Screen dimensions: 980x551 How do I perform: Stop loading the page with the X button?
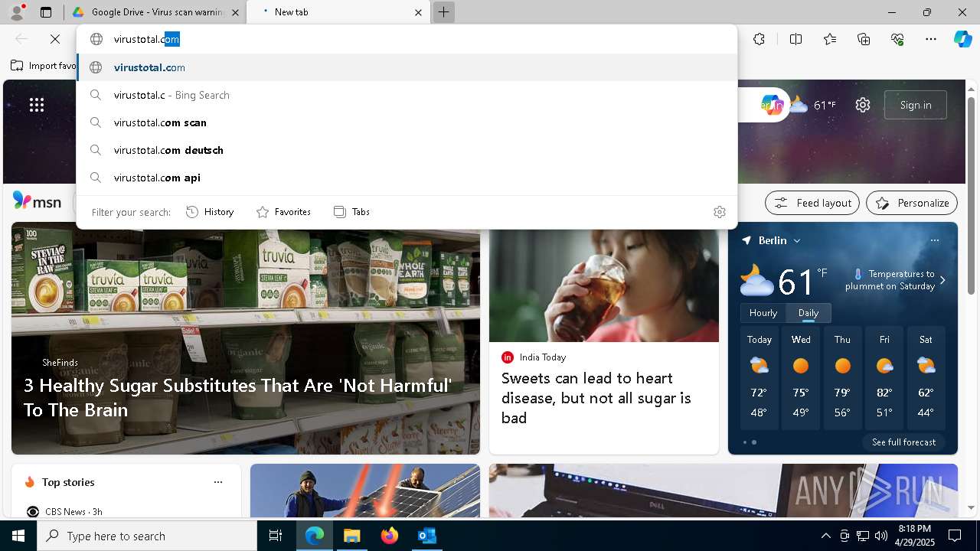pos(55,39)
